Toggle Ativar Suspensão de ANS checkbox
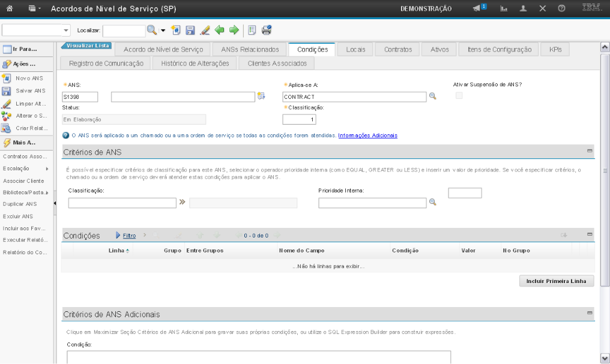610x364 pixels. (459, 96)
